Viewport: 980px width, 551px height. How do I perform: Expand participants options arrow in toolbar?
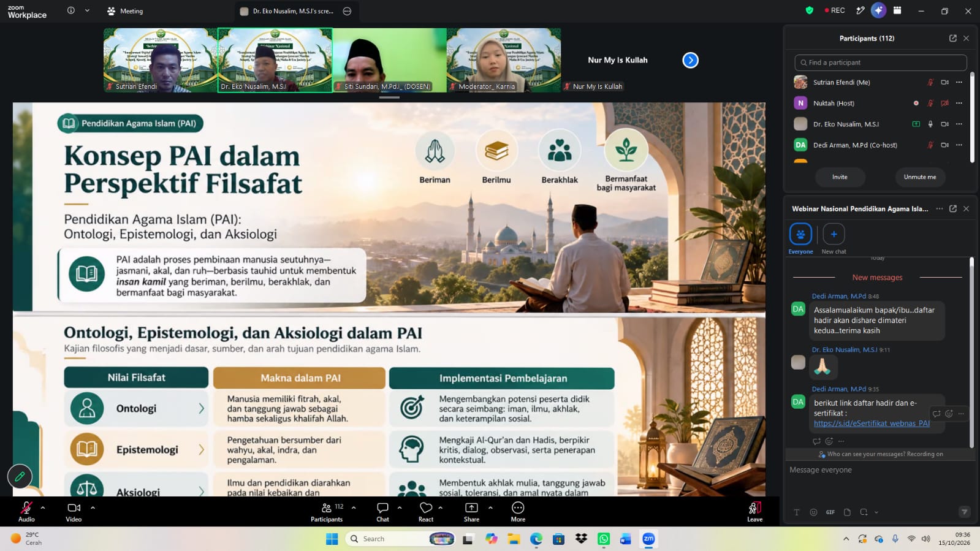point(354,507)
